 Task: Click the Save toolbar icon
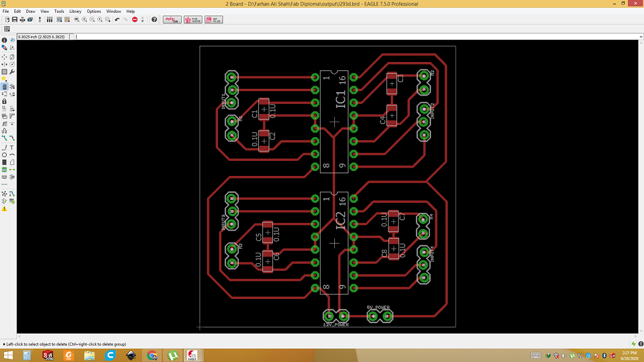pos(15,20)
